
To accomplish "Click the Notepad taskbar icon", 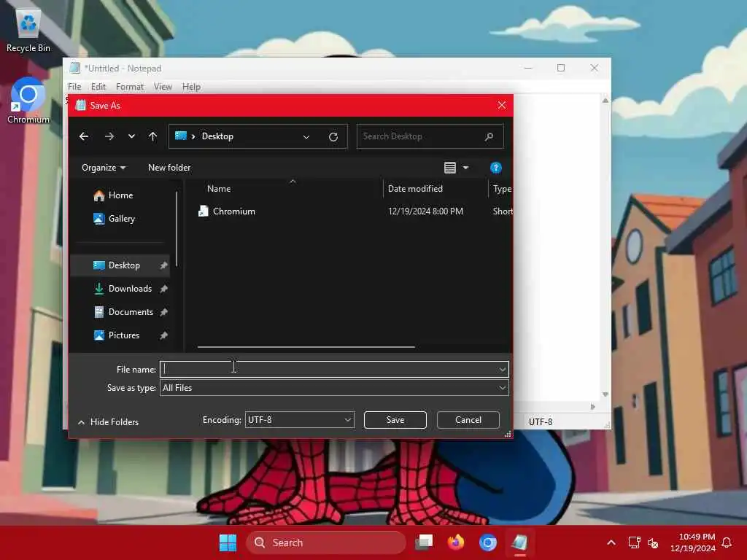I will coord(519,542).
